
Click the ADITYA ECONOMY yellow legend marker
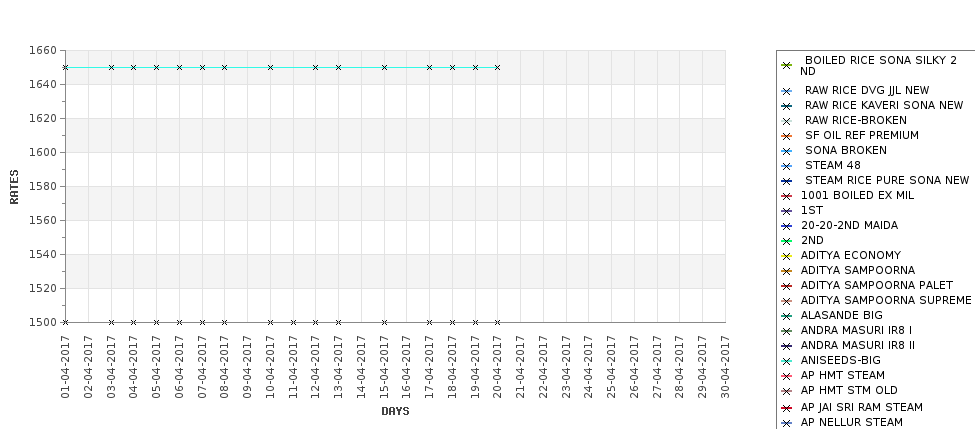pos(787,256)
